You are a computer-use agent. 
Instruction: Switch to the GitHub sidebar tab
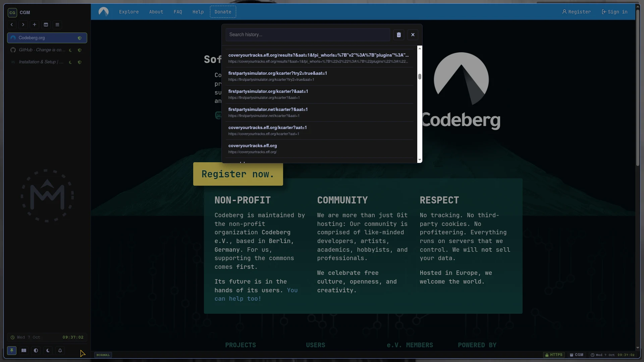coord(47,50)
